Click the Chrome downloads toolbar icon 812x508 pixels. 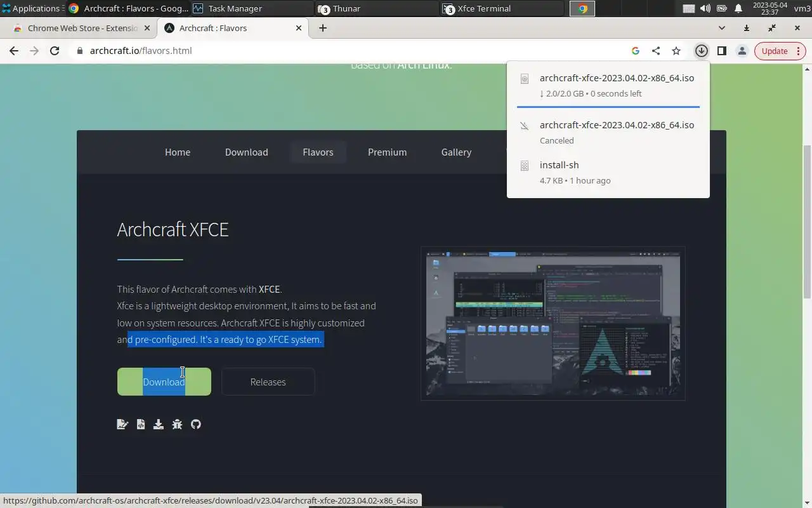pyautogui.click(x=701, y=51)
